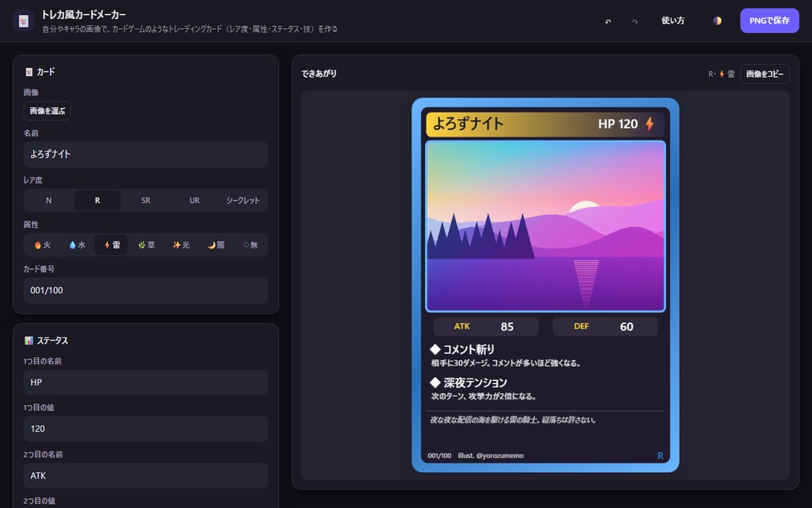Click the 1つ目の値 field 120
The width and height of the screenshot is (812, 508).
[x=146, y=429]
